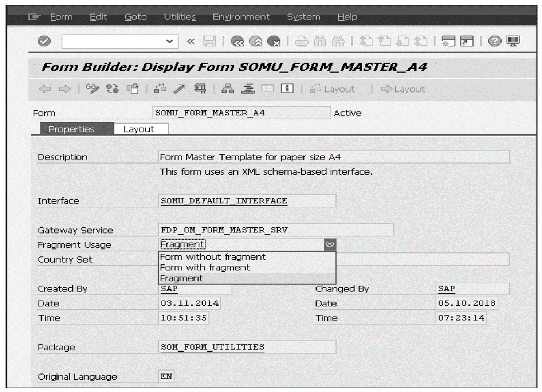Click the Fragment Usage combo box value
542x392 pixels.
point(241,244)
